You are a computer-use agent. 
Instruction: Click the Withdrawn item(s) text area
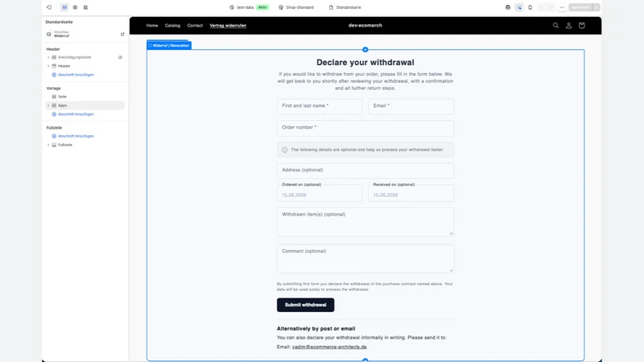[365, 222]
